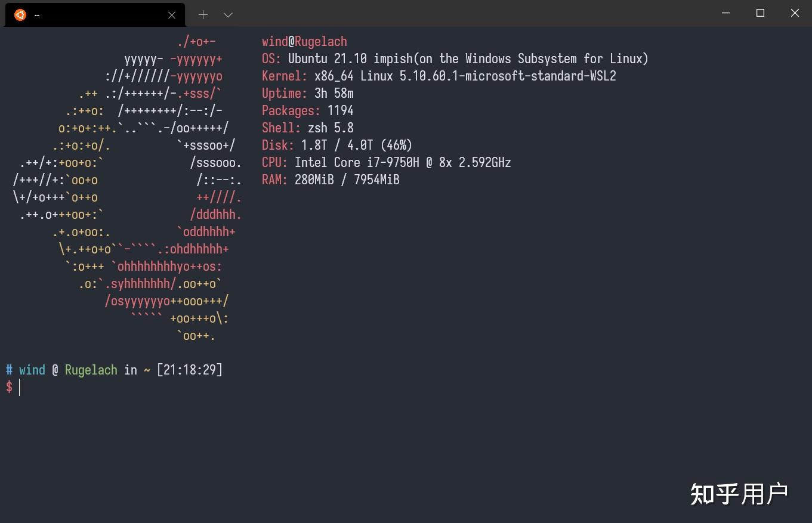The width and height of the screenshot is (812, 523).
Task: Click the wind@Rugelach header in the system info
Action: click(x=304, y=42)
